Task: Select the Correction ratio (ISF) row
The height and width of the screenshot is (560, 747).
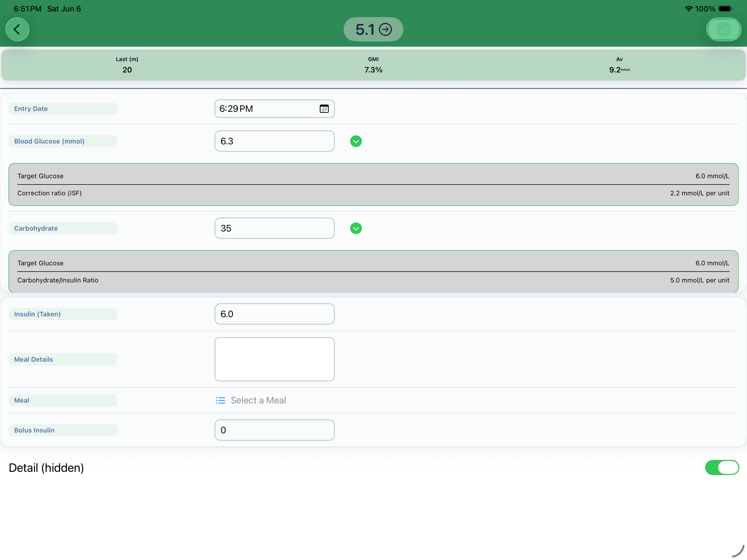Action: tap(373, 193)
